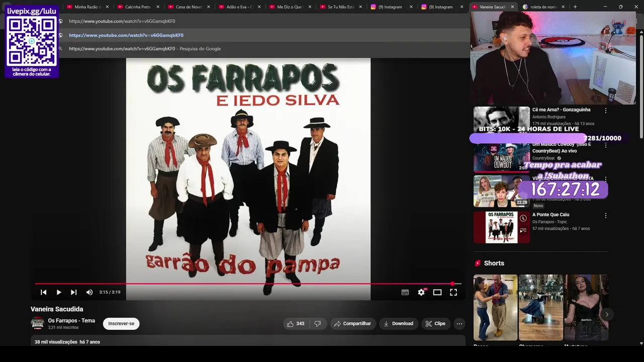Switch to Calcinha Preta browser tab
The image size is (644, 362).
tap(137, 7)
